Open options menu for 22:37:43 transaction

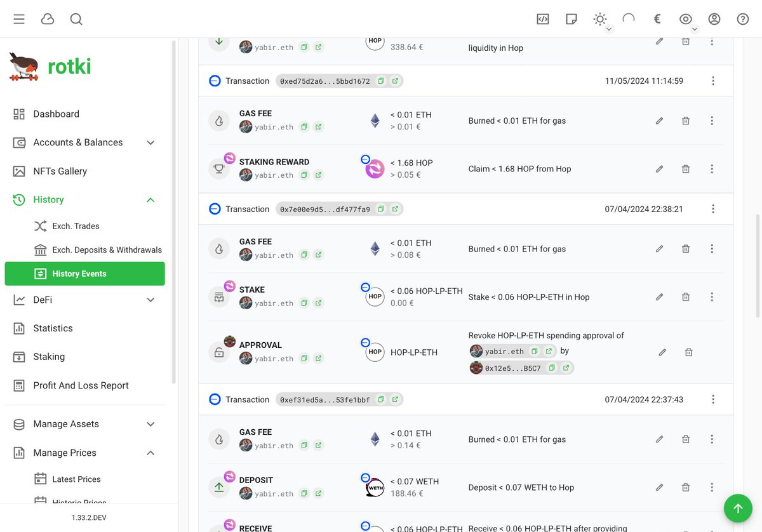click(x=713, y=399)
